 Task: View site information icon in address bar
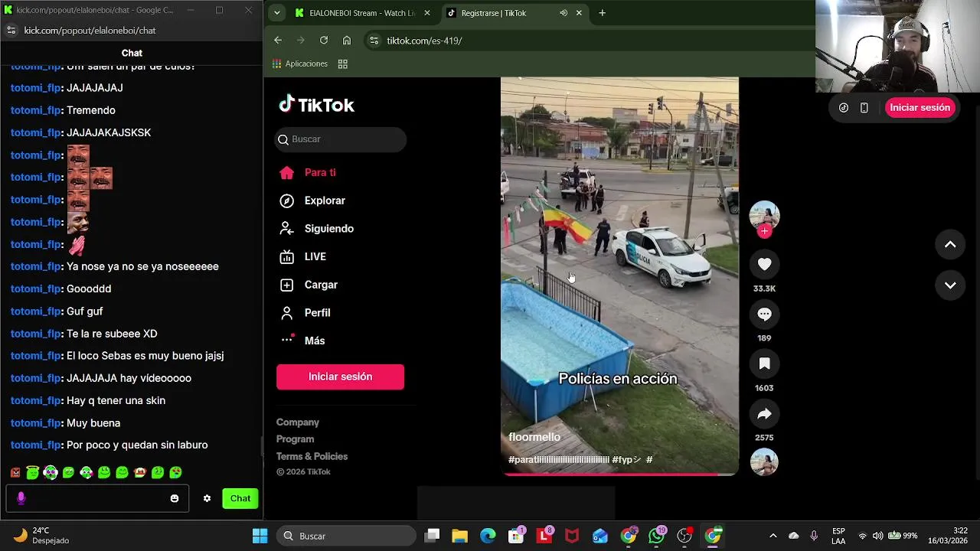point(374,41)
